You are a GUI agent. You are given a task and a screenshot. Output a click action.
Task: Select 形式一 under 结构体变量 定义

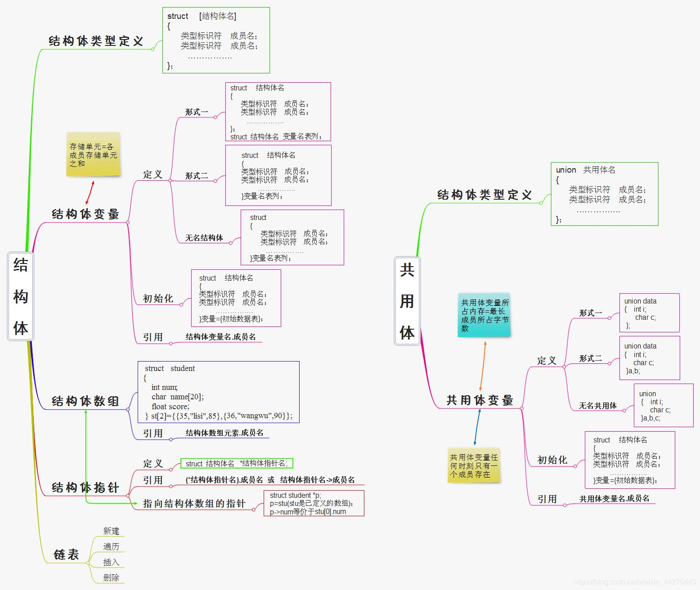coord(197,112)
